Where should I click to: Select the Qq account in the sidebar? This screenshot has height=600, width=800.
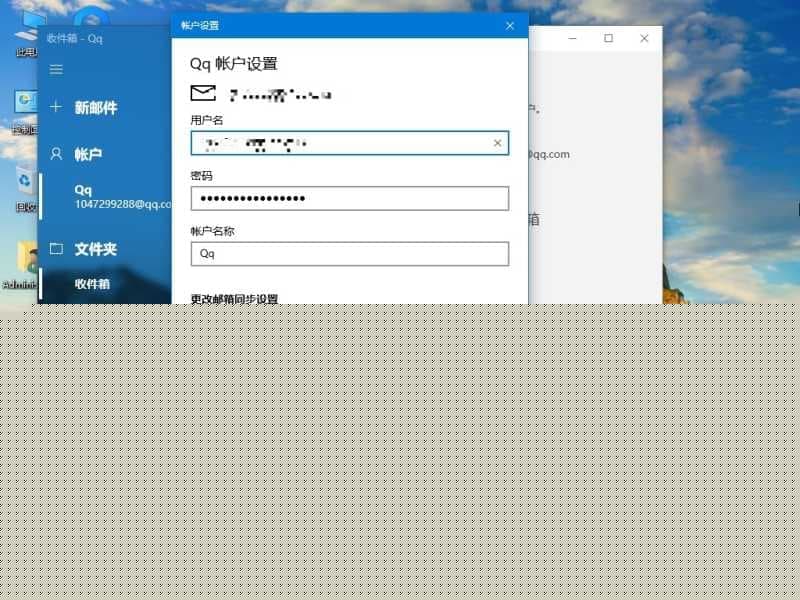tap(105, 196)
